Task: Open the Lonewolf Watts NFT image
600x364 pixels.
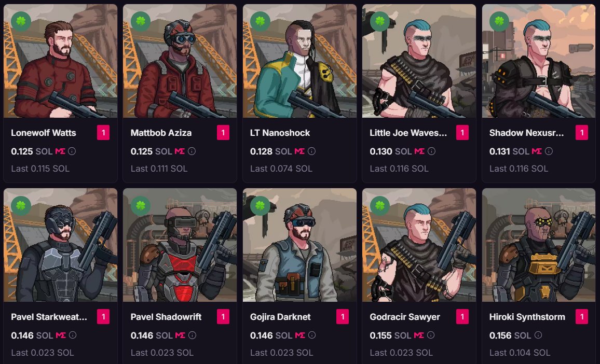Action: coord(60,61)
